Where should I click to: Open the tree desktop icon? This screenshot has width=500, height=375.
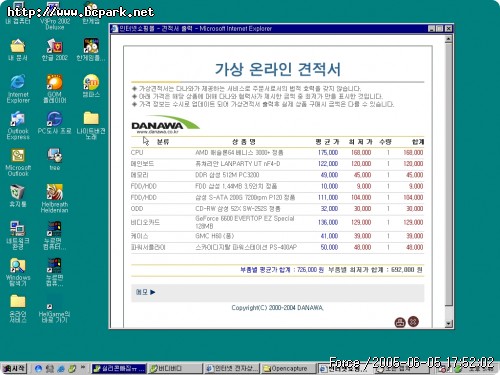pos(54,159)
